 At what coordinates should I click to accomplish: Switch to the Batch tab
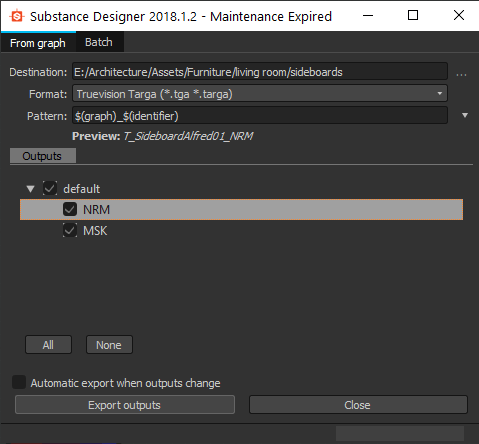tap(99, 42)
